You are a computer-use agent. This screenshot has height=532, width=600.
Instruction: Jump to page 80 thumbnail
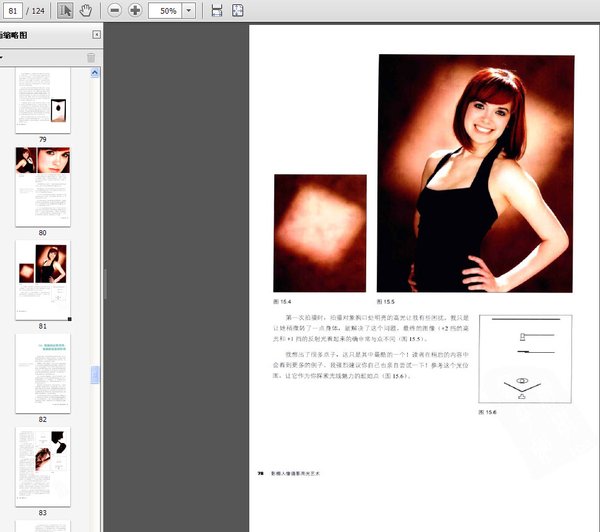(42, 185)
